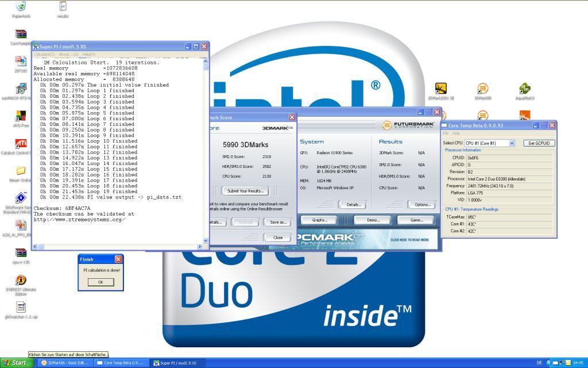
Task: Click the Game button in 3DMark06
Action: (416, 220)
